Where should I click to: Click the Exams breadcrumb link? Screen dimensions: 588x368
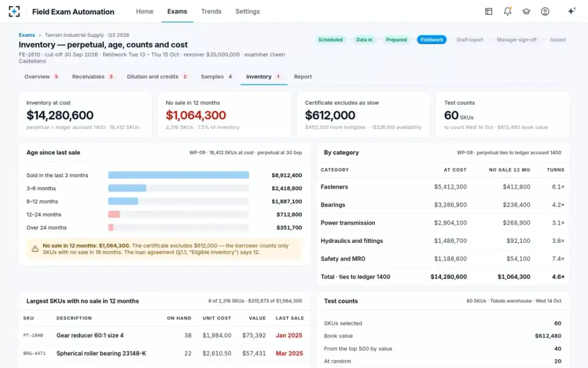point(27,35)
